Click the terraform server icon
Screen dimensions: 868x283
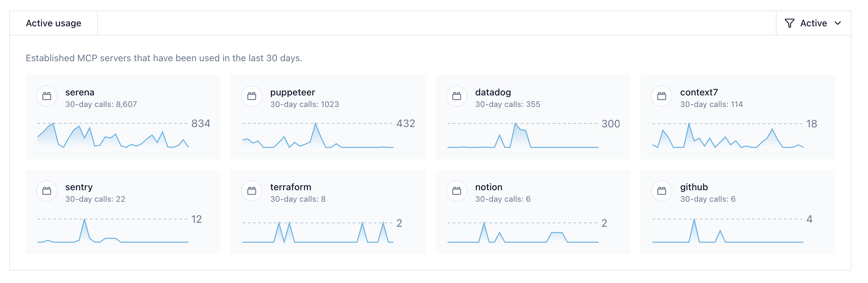pos(251,191)
